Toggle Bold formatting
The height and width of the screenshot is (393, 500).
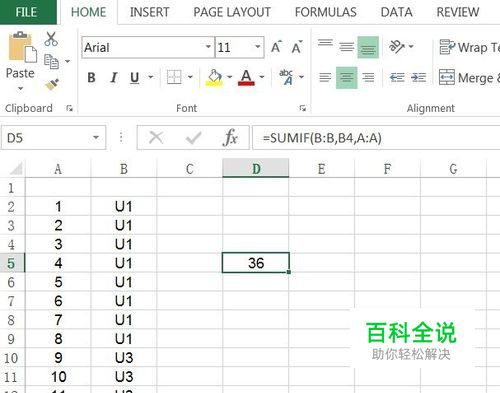91,78
